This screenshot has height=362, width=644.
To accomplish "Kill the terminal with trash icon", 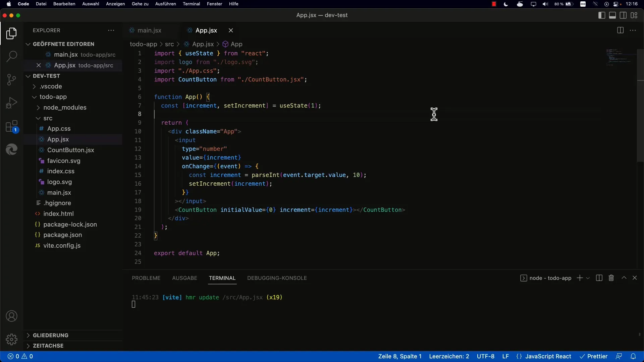I will click(x=611, y=278).
